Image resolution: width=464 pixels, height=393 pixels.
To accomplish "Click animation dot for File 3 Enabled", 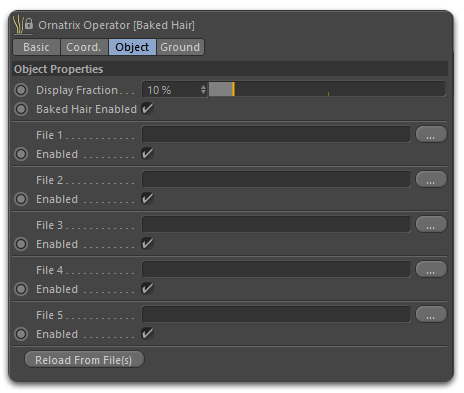I will (x=21, y=244).
